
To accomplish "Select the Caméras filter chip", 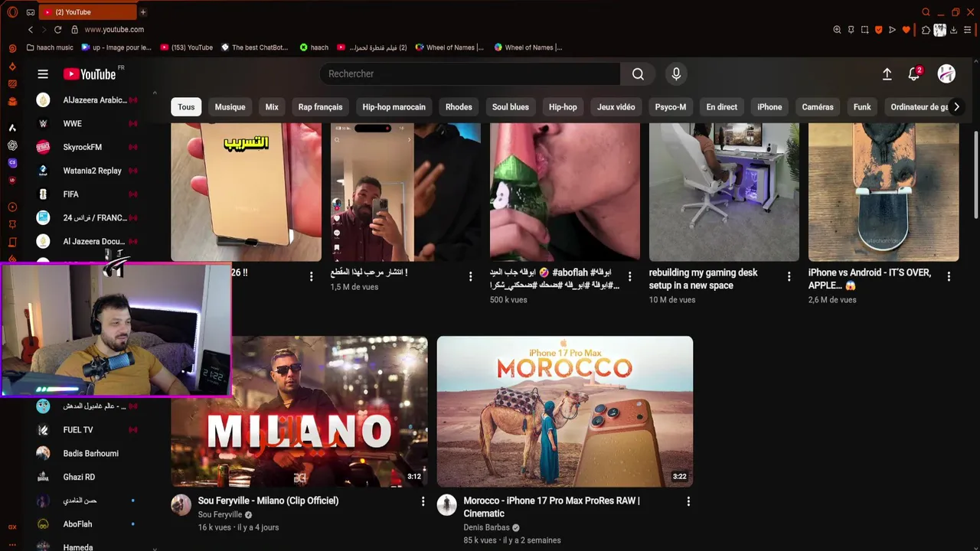I will (817, 107).
